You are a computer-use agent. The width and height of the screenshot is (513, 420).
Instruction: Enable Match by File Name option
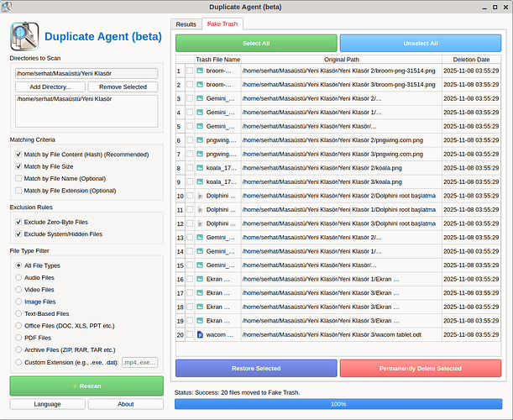pyautogui.click(x=18, y=179)
